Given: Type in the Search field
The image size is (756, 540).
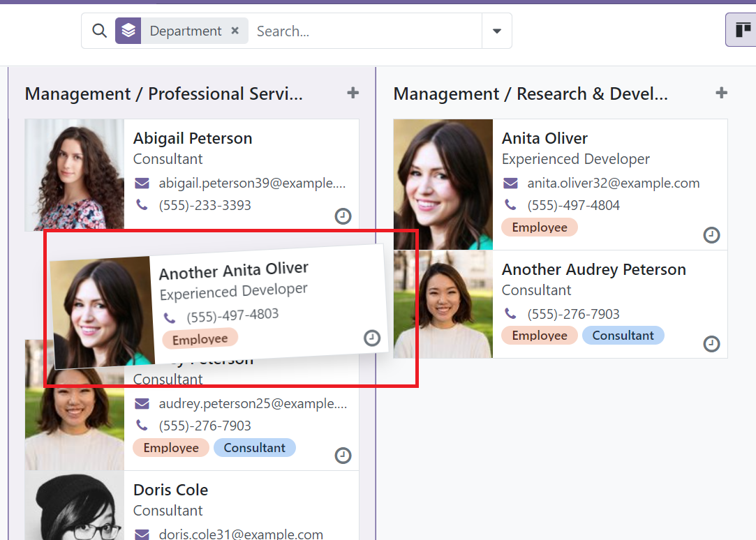Looking at the screenshot, I should [x=363, y=31].
